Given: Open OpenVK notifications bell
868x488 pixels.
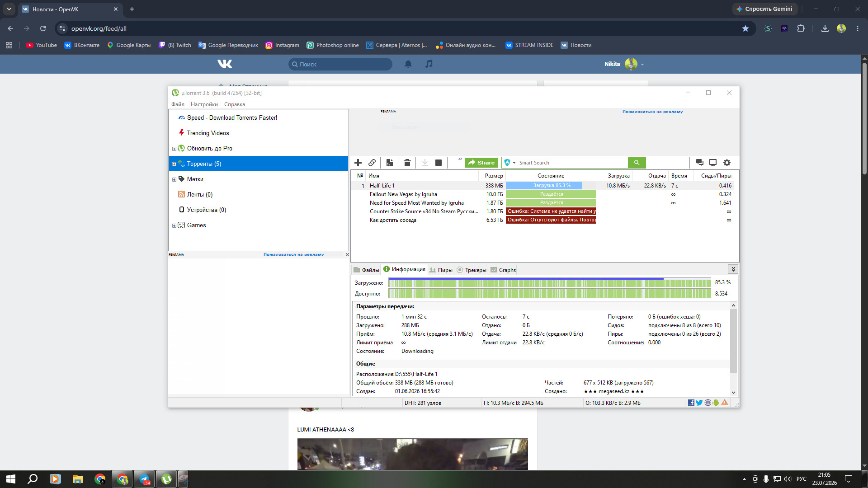Looking at the screenshot, I should pos(408,64).
